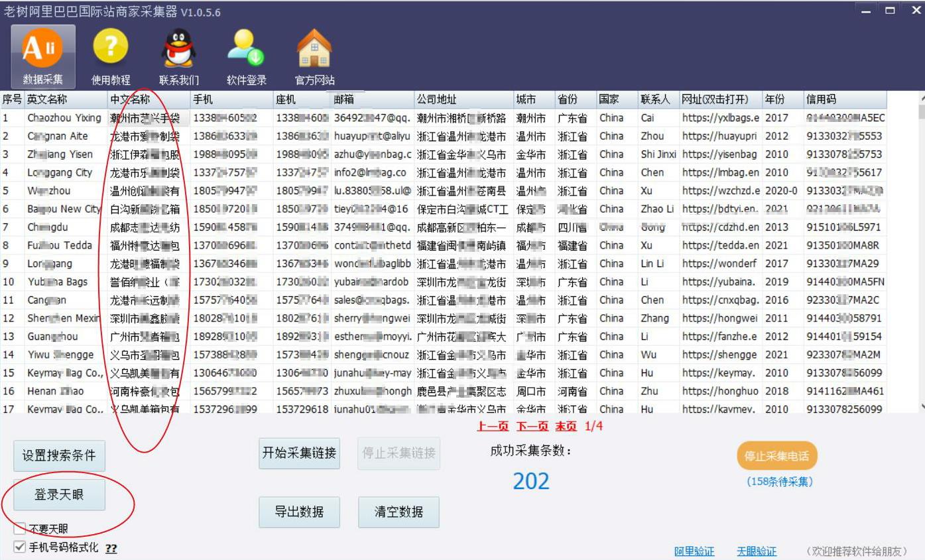Select contact cell Shi Jinxi

click(x=658, y=154)
